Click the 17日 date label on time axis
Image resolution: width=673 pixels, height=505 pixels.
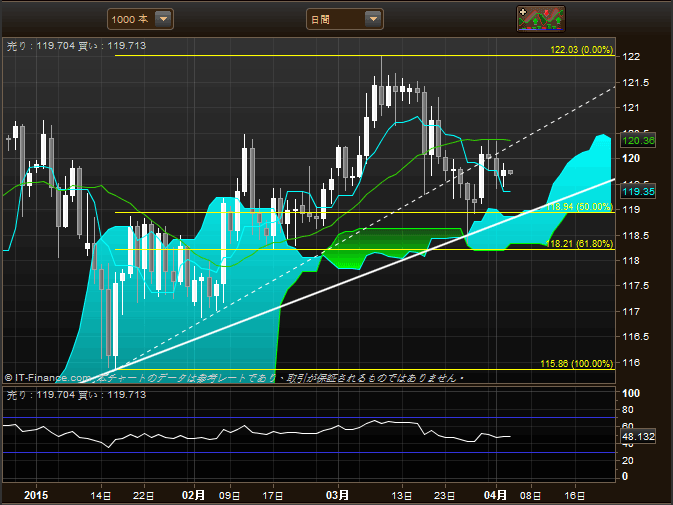(x=273, y=496)
